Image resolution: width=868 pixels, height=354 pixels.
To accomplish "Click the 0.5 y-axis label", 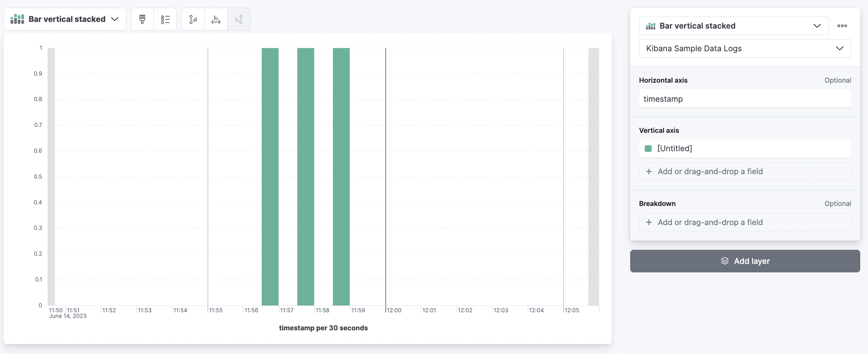I will pyautogui.click(x=38, y=177).
